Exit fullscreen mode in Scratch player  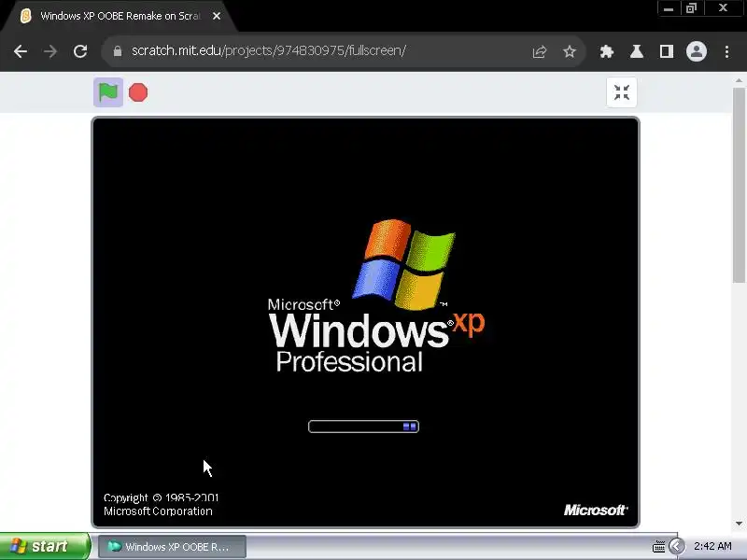tap(621, 92)
